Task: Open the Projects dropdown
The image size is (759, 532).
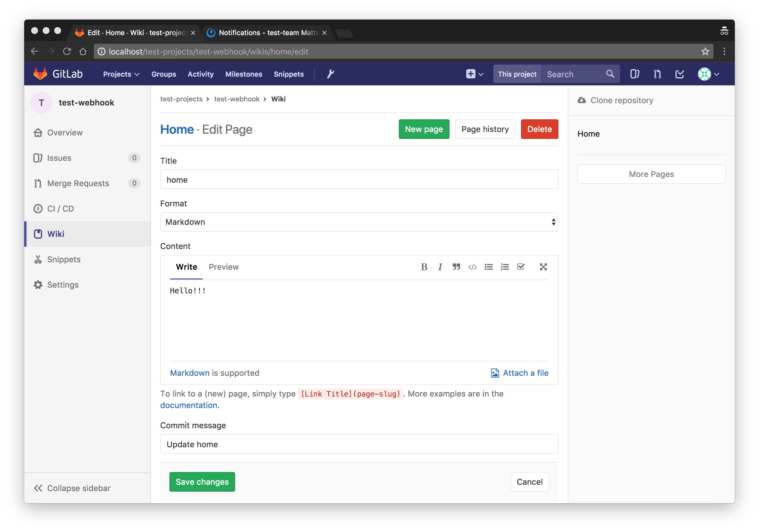Action: [x=120, y=74]
